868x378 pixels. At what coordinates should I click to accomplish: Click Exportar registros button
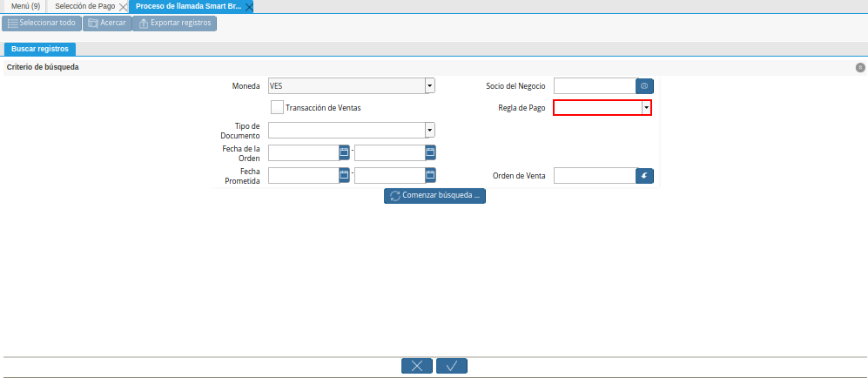pos(174,24)
